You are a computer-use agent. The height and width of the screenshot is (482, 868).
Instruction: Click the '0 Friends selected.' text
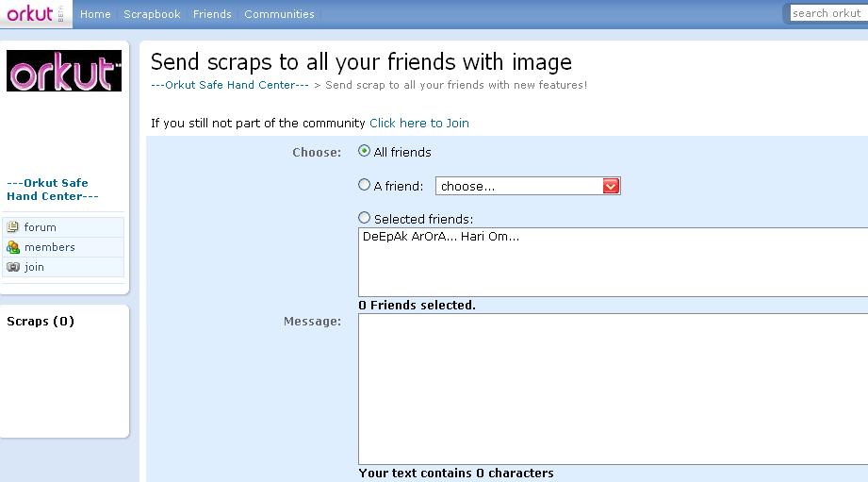[417, 306]
